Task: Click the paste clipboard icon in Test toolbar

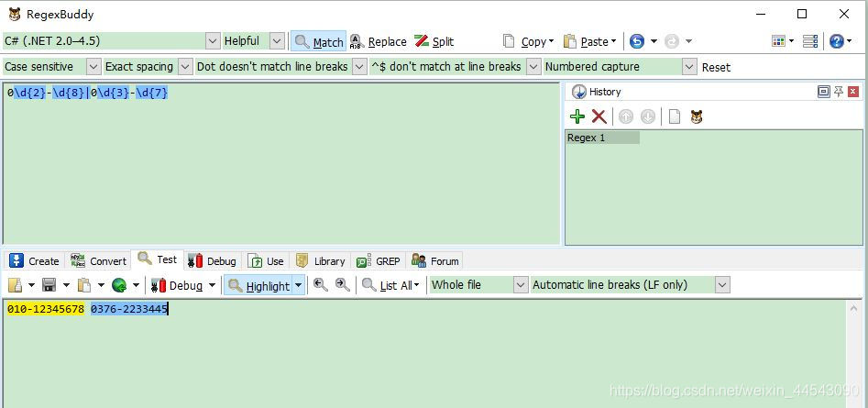Action: point(84,285)
